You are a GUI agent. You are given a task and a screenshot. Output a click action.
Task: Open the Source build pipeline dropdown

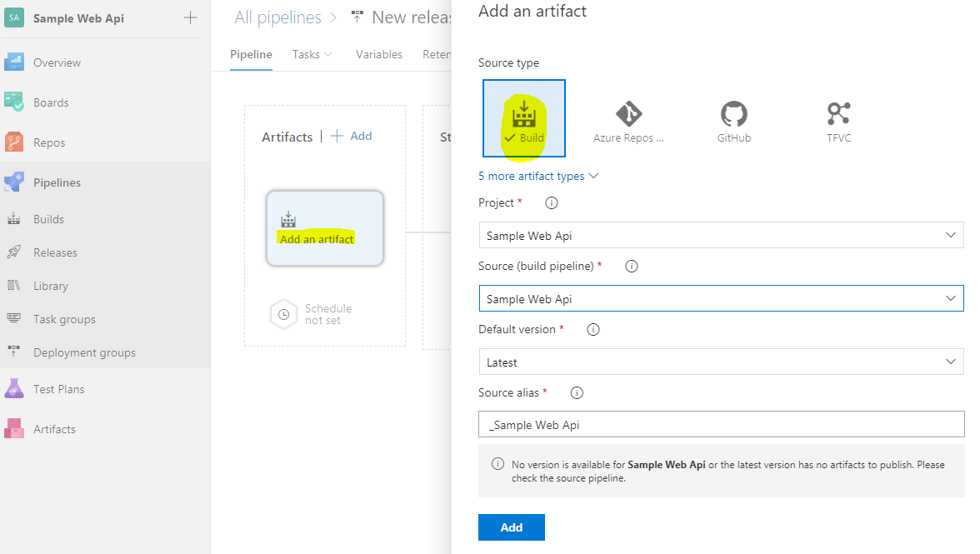(x=721, y=298)
